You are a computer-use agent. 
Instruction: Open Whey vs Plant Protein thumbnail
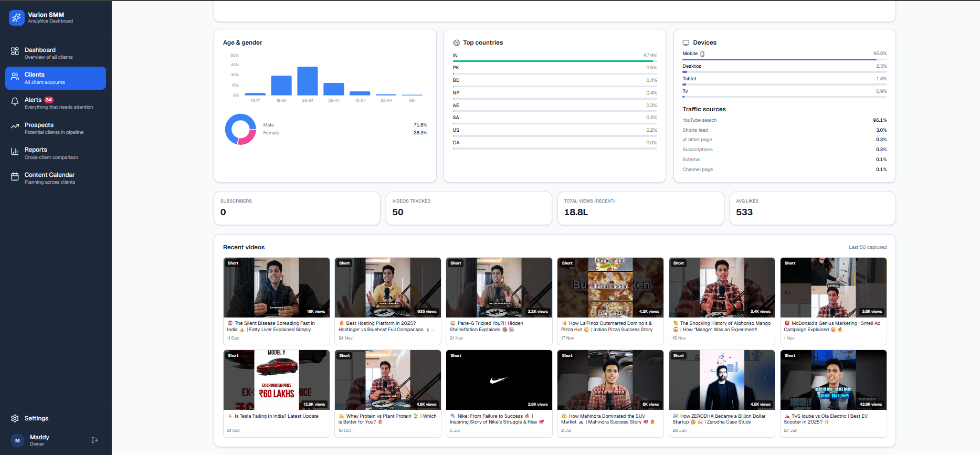pyautogui.click(x=388, y=380)
